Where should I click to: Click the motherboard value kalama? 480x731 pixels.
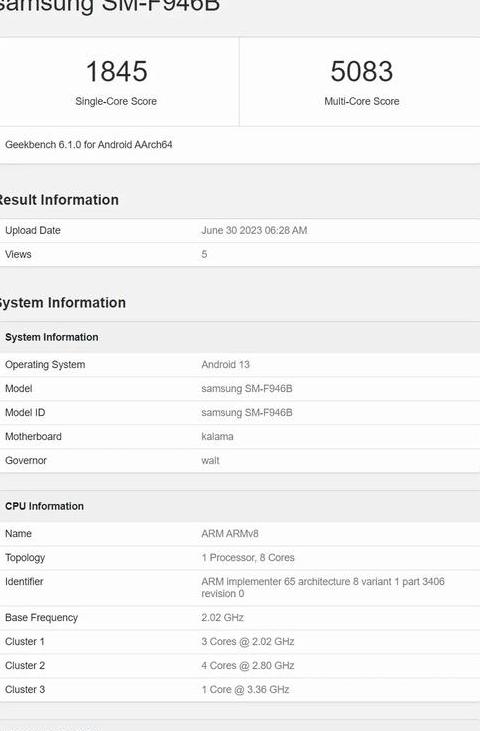coord(217,436)
